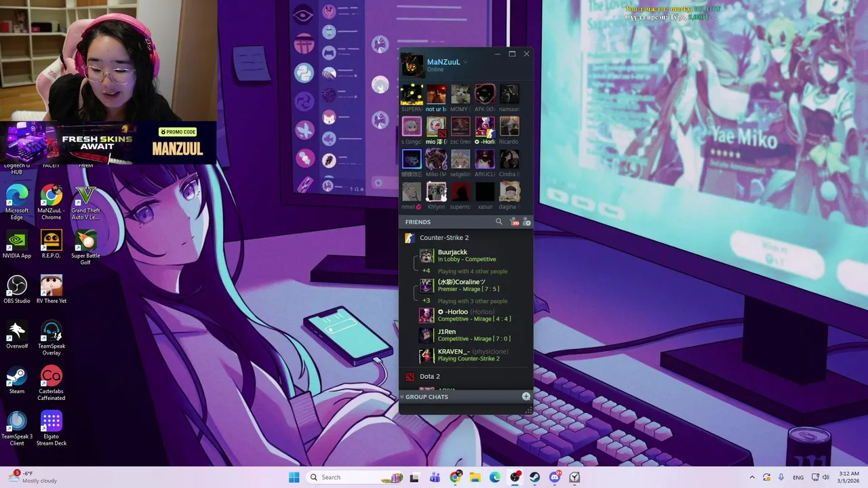Image resolution: width=868 pixels, height=488 pixels.
Task: Open Microsoft Teams taskbar icon
Action: [x=435, y=477]
